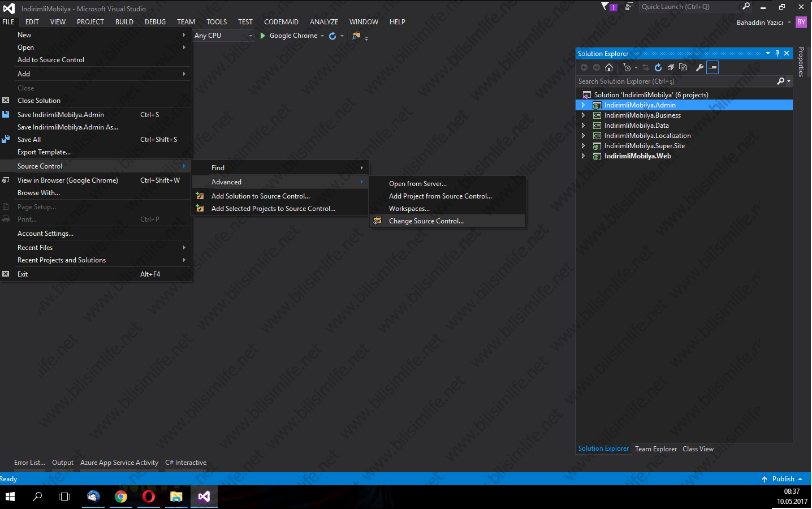Expand Recent Projects and Solutions submenu

(96, 260)
